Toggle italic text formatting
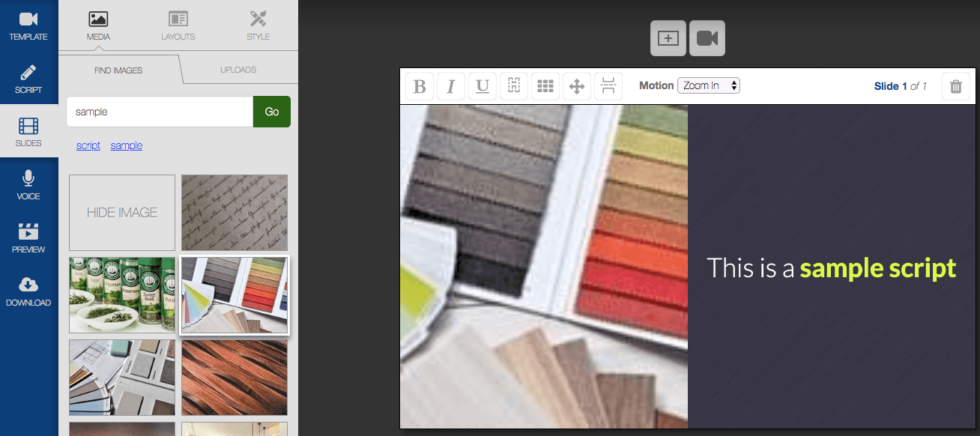The image size is (980, 436). pyautogui.click(x=451, y=86)
